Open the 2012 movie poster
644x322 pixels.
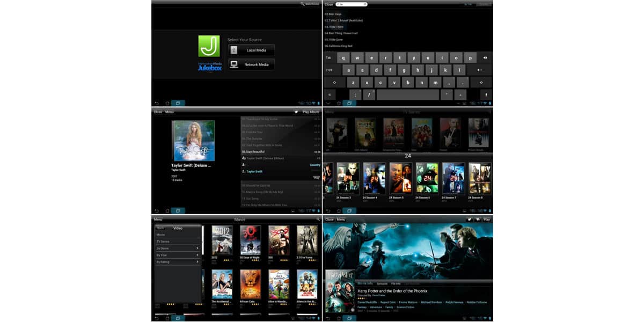click(x=222, y=240)
